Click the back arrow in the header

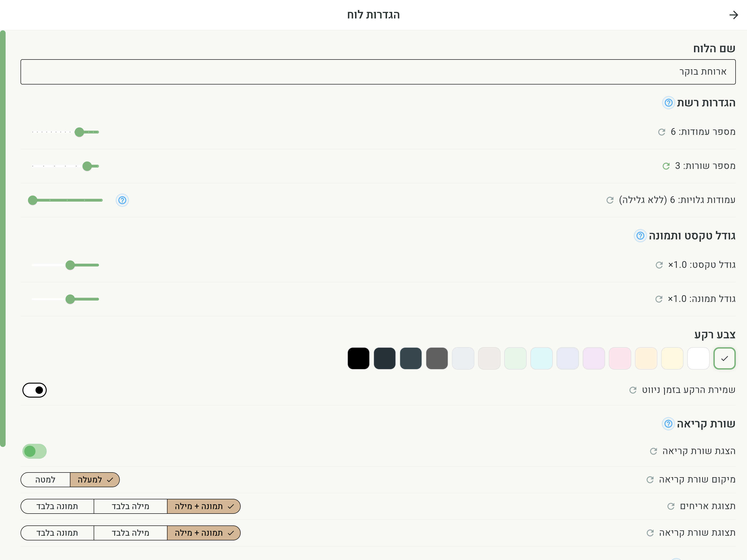[733, 15]
